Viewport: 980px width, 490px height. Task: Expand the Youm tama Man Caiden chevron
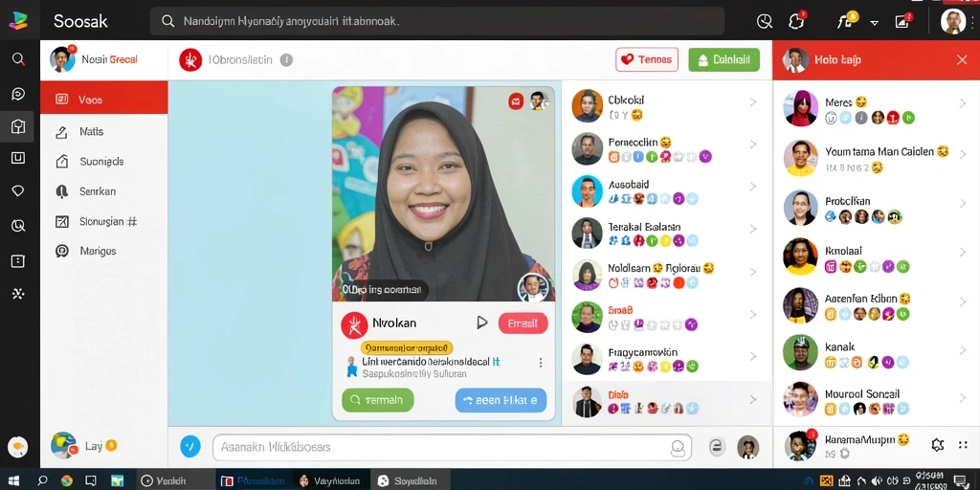point(963,154)
